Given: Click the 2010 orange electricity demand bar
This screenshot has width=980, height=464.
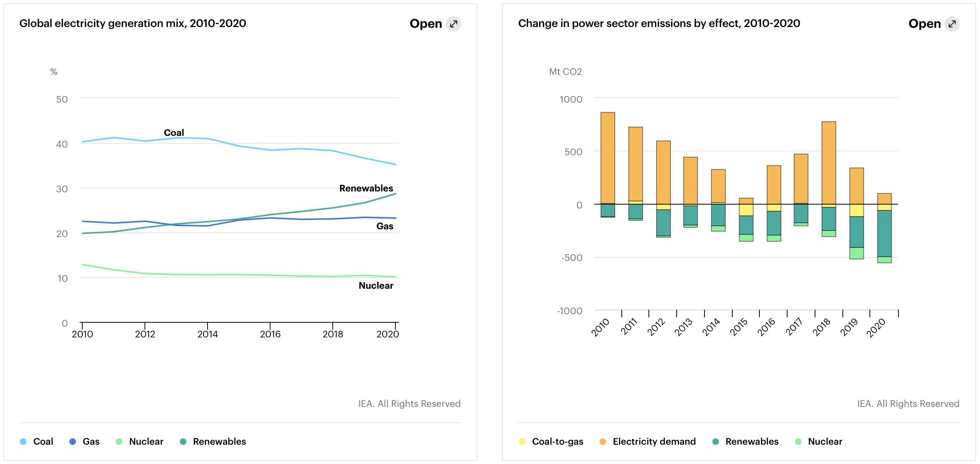Looking at the screenshot, I should 607,157.
